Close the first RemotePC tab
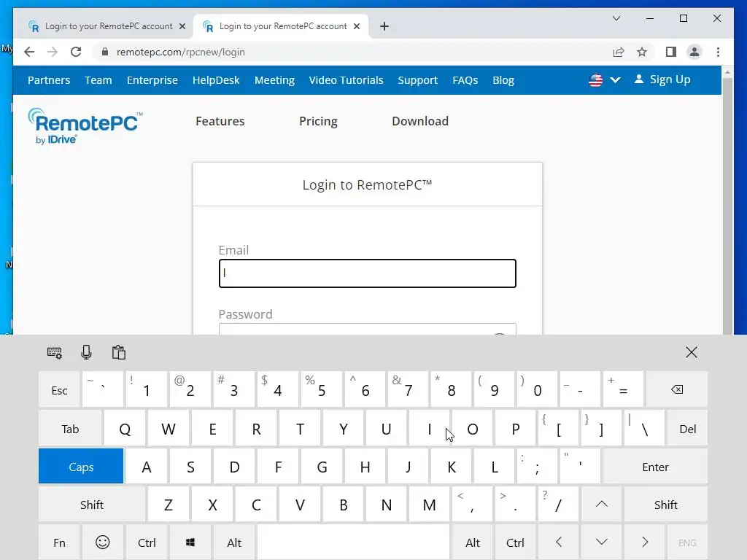The height and width of the screenshot is (560, 747). point(182,26)
